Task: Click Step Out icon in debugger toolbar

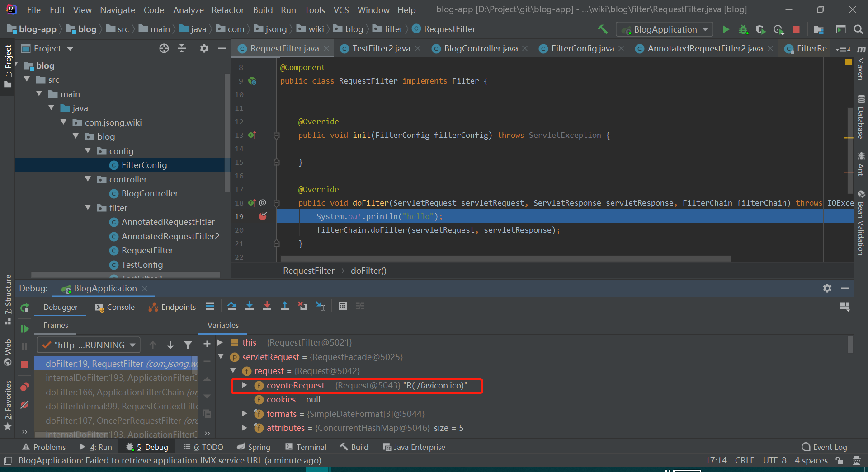Action: click(285, 306)
